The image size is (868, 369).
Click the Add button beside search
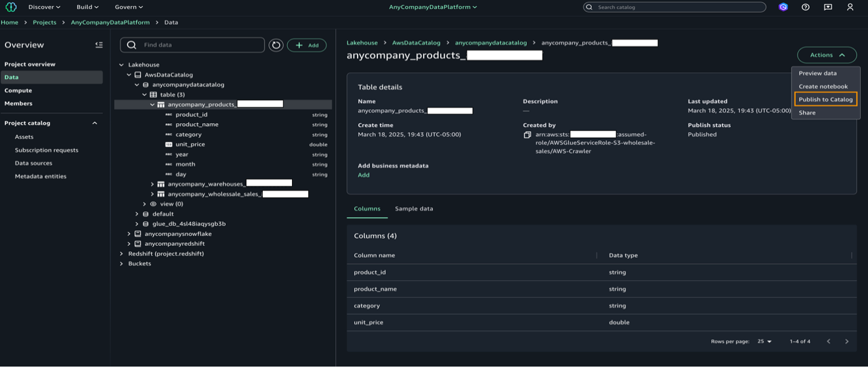(x=307, y=46)
